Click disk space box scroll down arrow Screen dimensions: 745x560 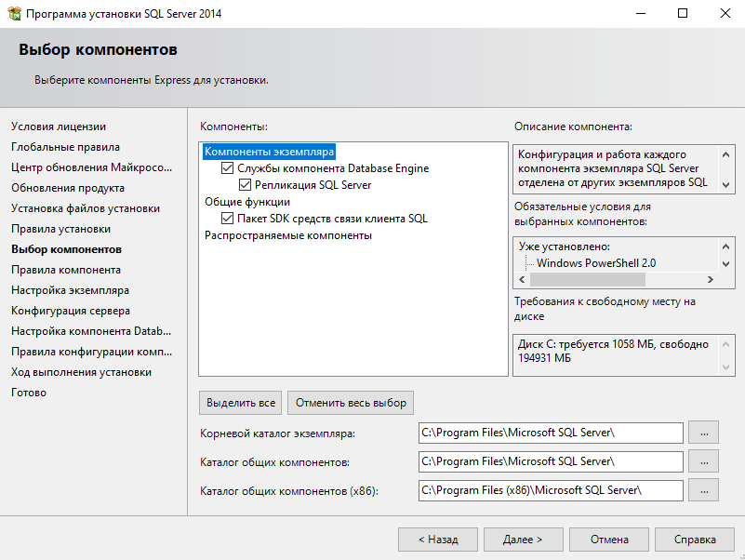725,367
